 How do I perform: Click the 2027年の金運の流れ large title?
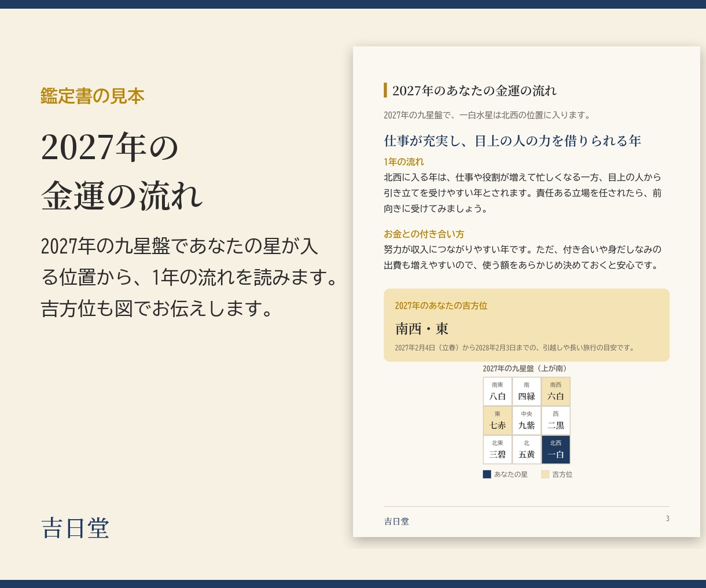click(122, 171)
